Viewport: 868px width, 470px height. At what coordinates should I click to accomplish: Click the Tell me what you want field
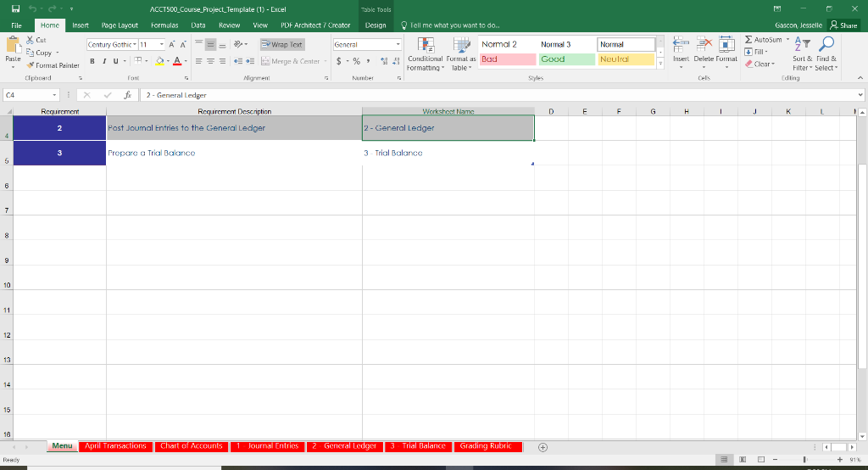click(x=450, y=25)
